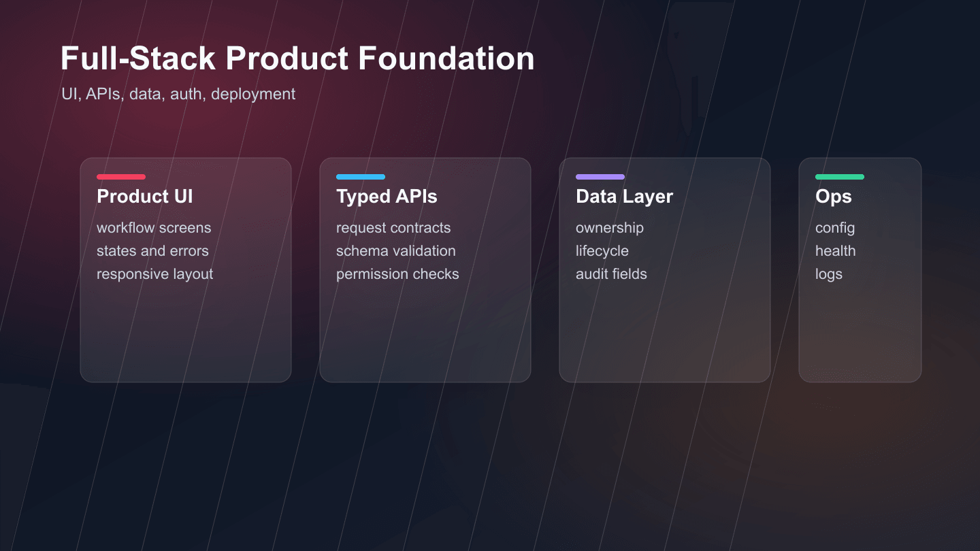
Task: Click the "lifecycle" line
Action: (x=602, y=251)
